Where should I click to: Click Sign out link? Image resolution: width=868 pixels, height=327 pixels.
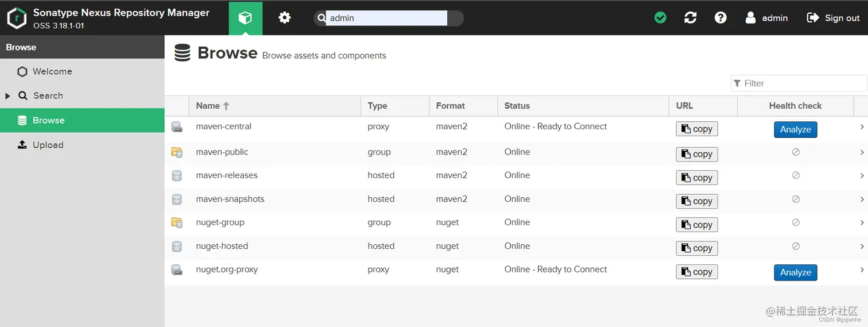coord(833,18)
